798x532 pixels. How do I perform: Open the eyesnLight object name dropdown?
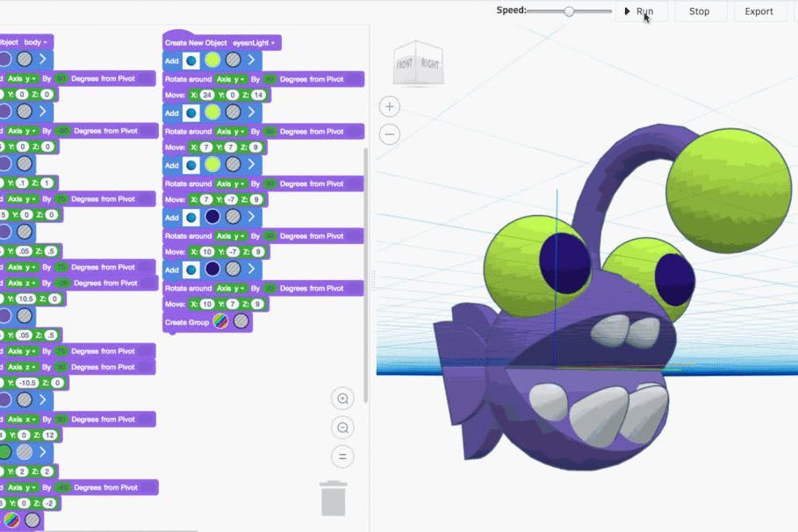coord(255,42)
